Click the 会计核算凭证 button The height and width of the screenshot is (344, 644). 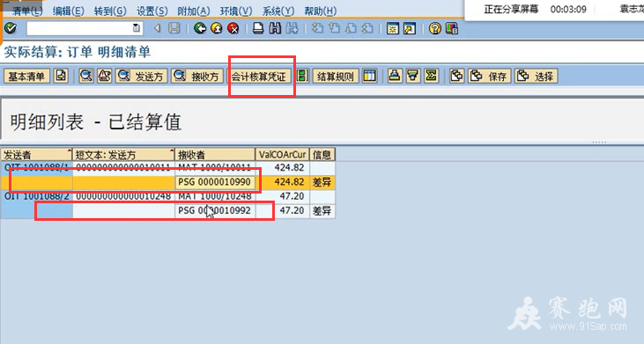click(x=259, y=77)
